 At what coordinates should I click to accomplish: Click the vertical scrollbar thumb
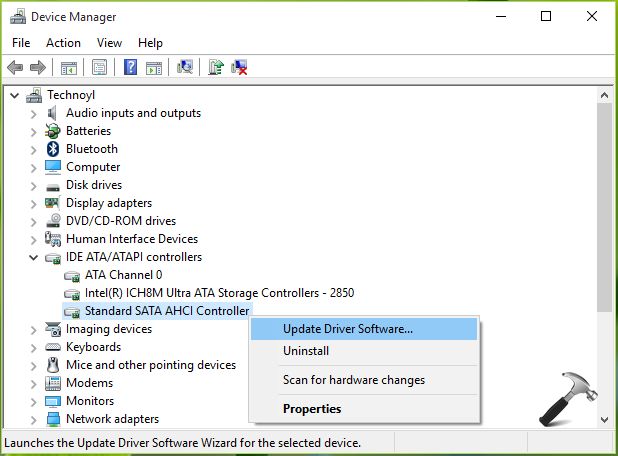pyautogui.click(x=604, y=208)
